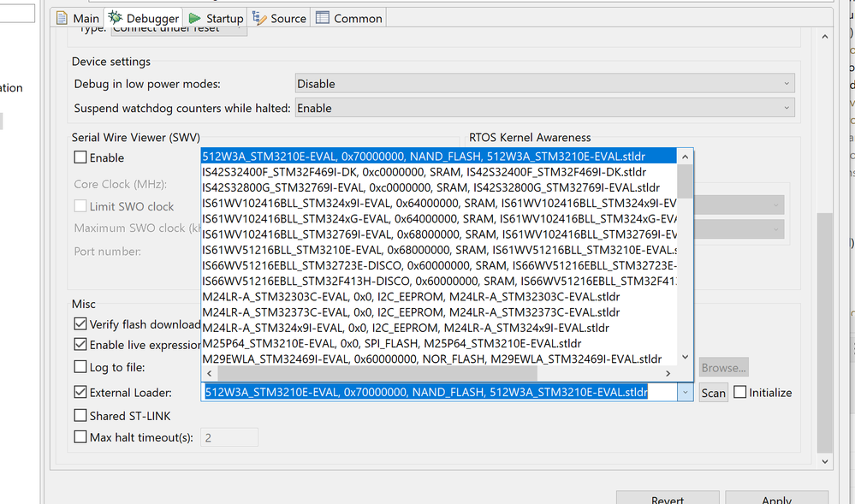
Task: Click the Apply button
Action: [776, 497]
